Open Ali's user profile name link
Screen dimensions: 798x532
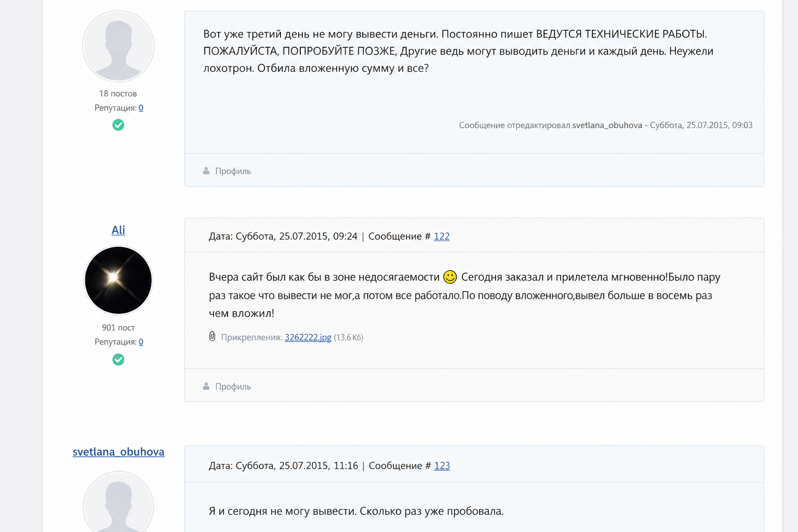pos(118,230)
